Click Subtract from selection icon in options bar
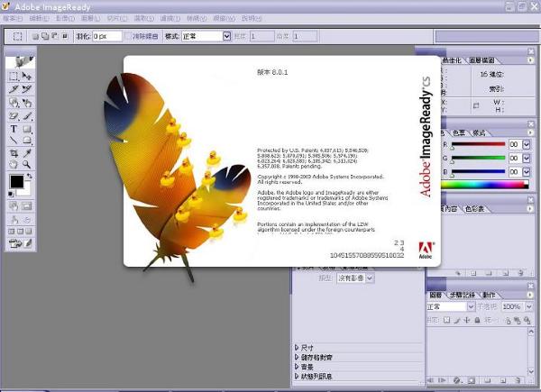Screen dimensions: 541x392 [55, 36]
